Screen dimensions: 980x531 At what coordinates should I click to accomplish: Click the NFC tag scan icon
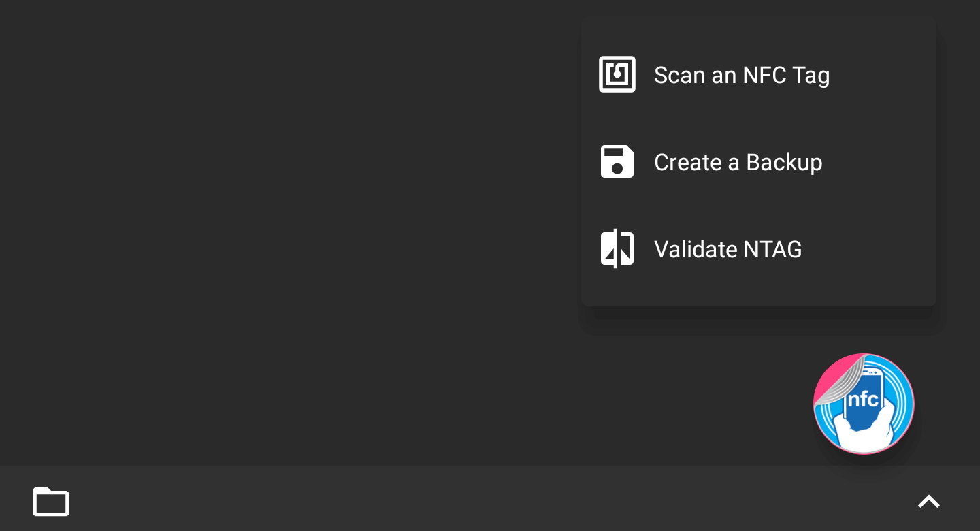(617, 74)
